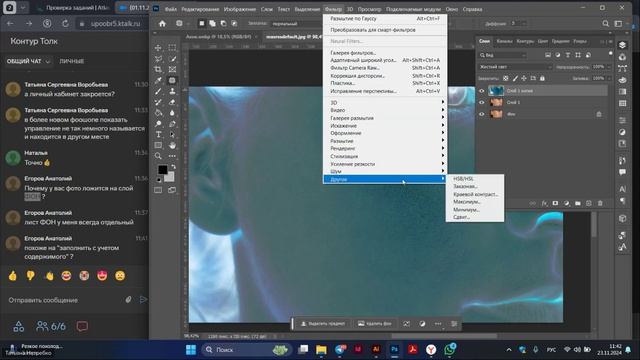Open the Изображение menu
This screenshot has height=360, width=640.
[x=240, y=9]
